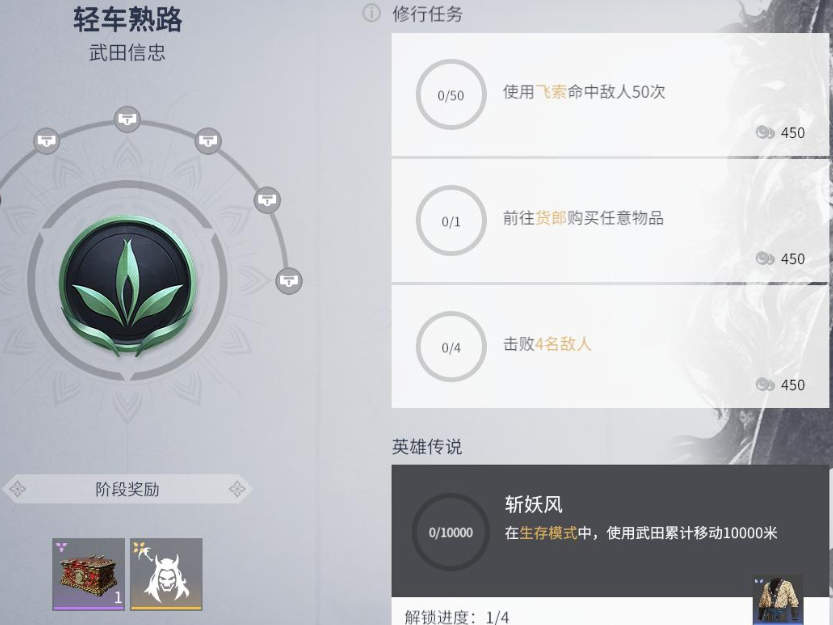
Task: Click the info icon beside 修行任务
Action: (x=371, y=13)
